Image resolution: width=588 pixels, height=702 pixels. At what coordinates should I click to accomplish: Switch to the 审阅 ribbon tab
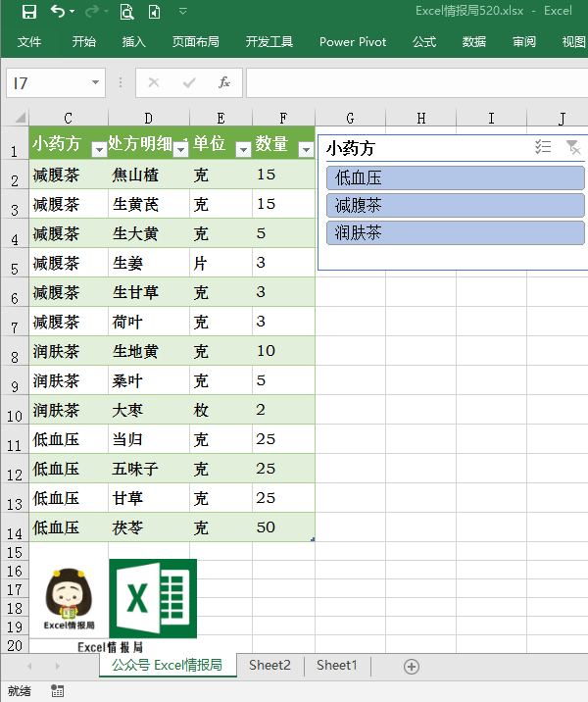524,42
